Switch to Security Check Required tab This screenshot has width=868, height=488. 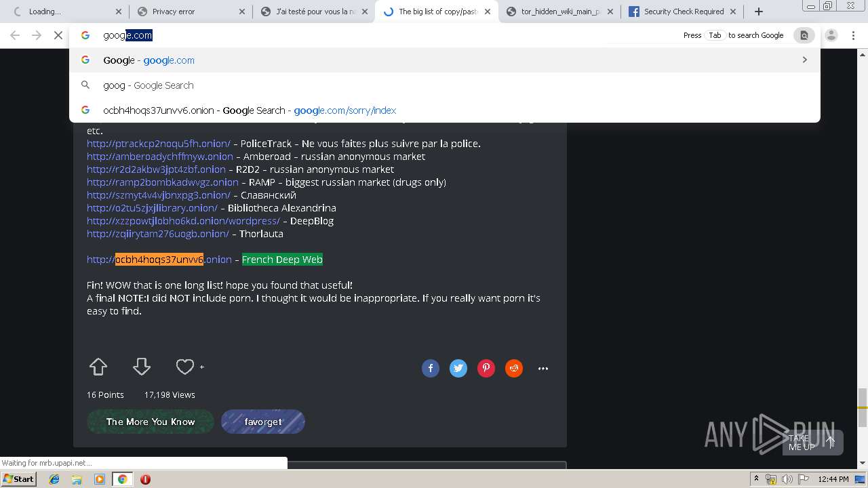pos(682,12)
